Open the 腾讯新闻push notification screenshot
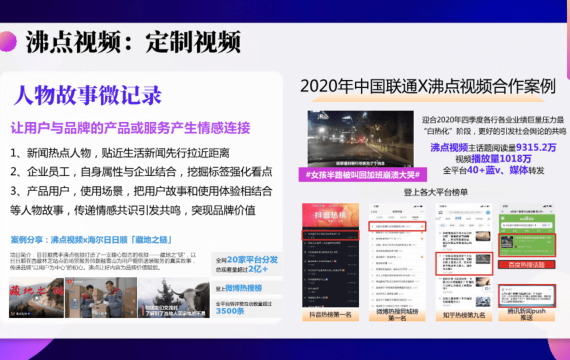Screen dimensions: 570x360 coord(527,295)
